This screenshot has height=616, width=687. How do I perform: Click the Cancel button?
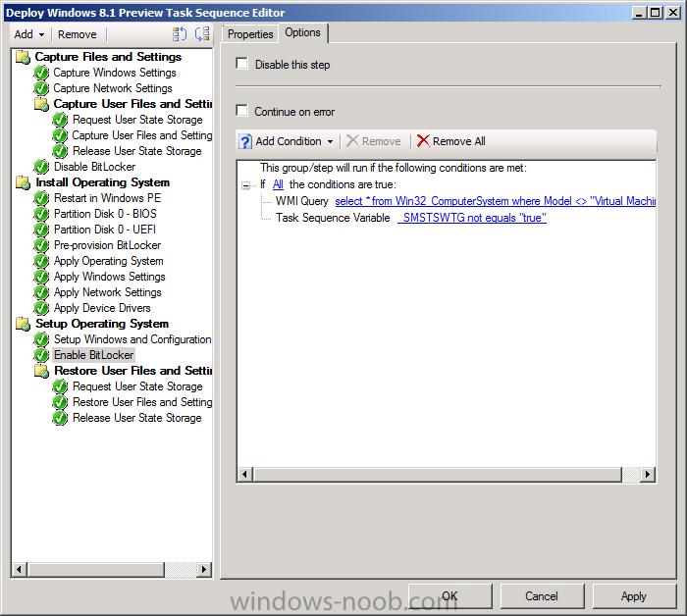tap(542, 595)
